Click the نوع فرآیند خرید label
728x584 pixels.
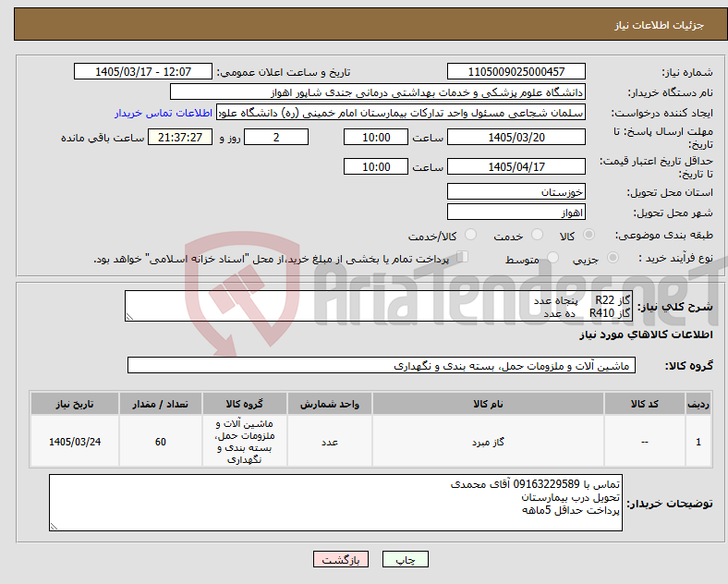point(676,258)
